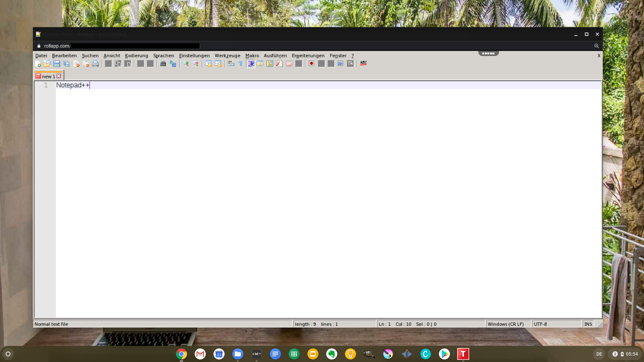Print the document with the printer icon
The width and height of the screenshot is (644, 362).
point(95,64)
